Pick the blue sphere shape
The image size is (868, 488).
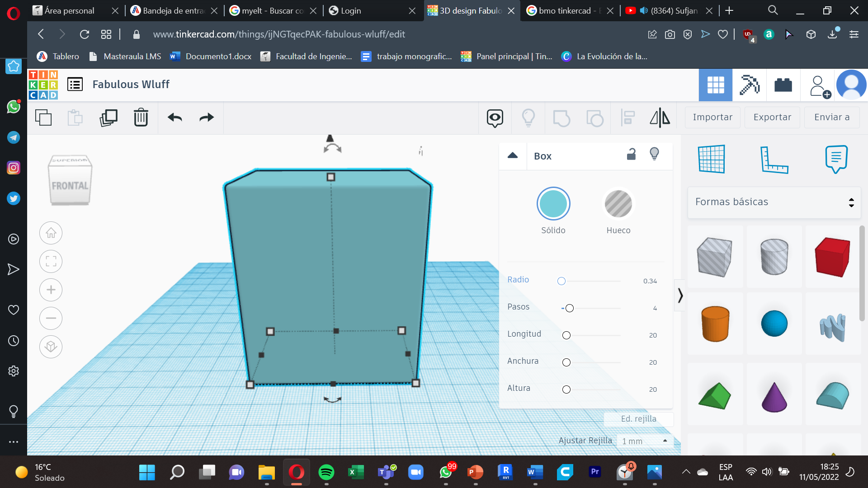[774, 324]
